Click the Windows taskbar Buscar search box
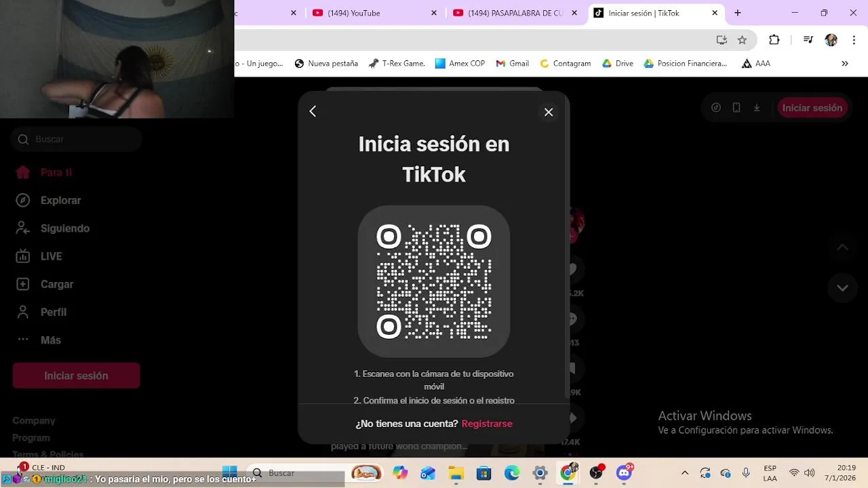This screenshot has width=868, height=488. (295, 472)
